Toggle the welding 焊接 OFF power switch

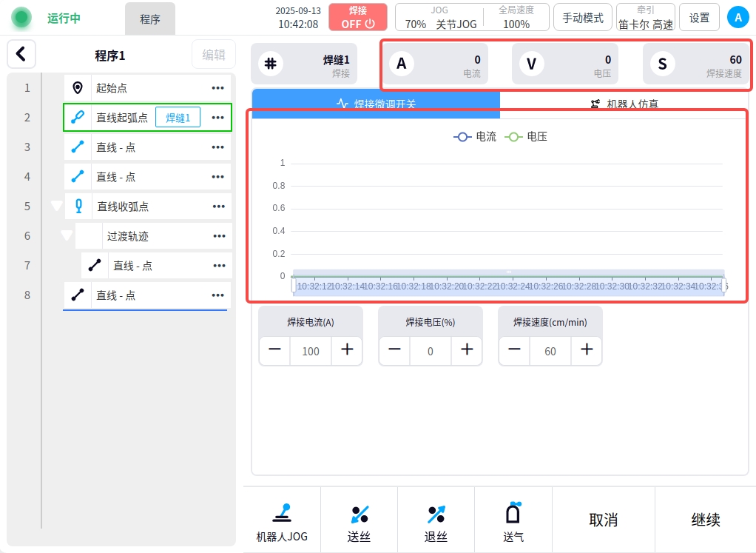point(358,17)
